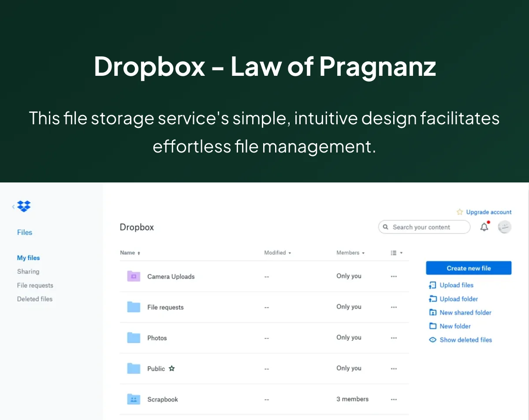Open File requests in sidebar
This screenshot has height=420, width=529.
(x=35, y=285)
